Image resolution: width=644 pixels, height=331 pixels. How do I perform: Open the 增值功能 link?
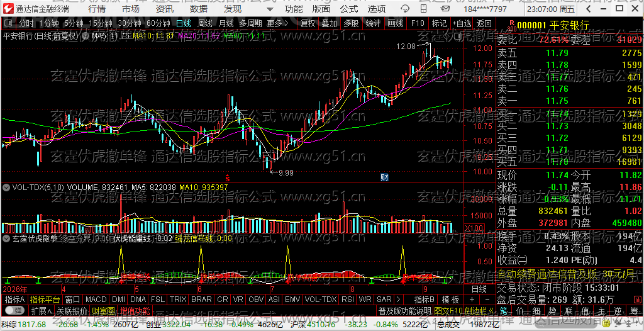pos(135,310)
